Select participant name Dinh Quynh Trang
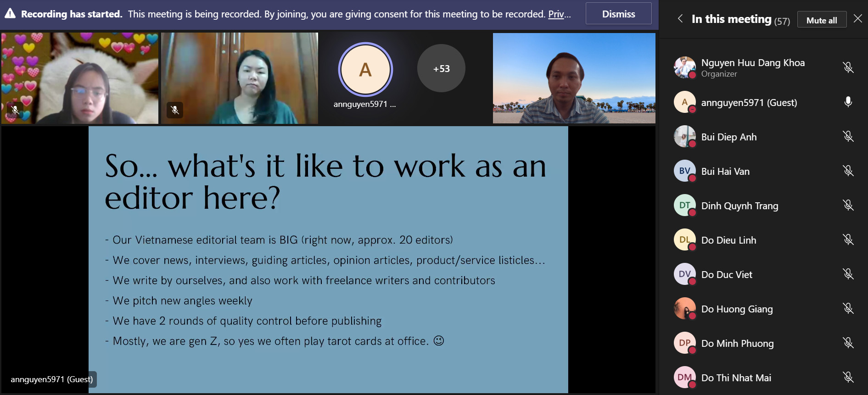868x395 pixels. click(739, 206)
